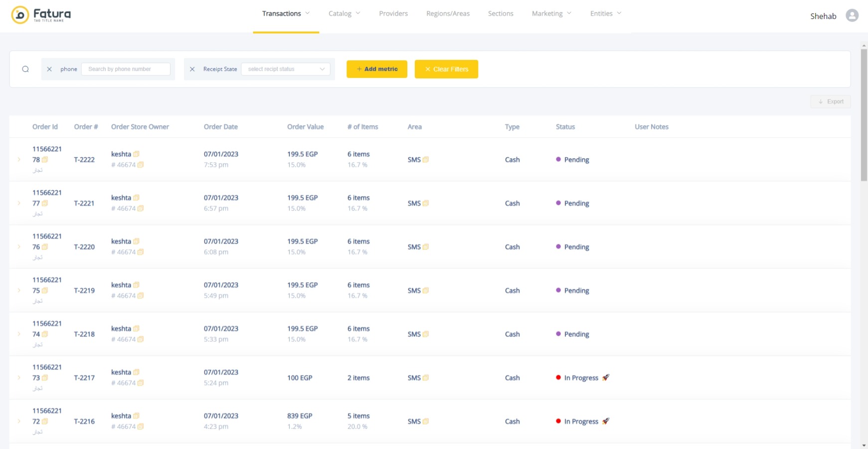Image resolution: width=868 pixels, height=449 pixels.
Task: Open the Entities menu
Action: tap(606, 13)
